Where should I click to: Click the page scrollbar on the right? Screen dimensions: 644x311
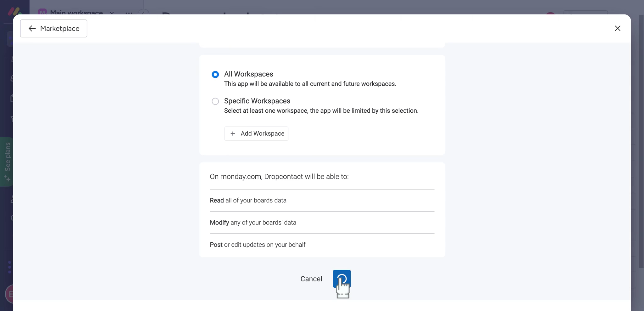(x=641, y=142)
